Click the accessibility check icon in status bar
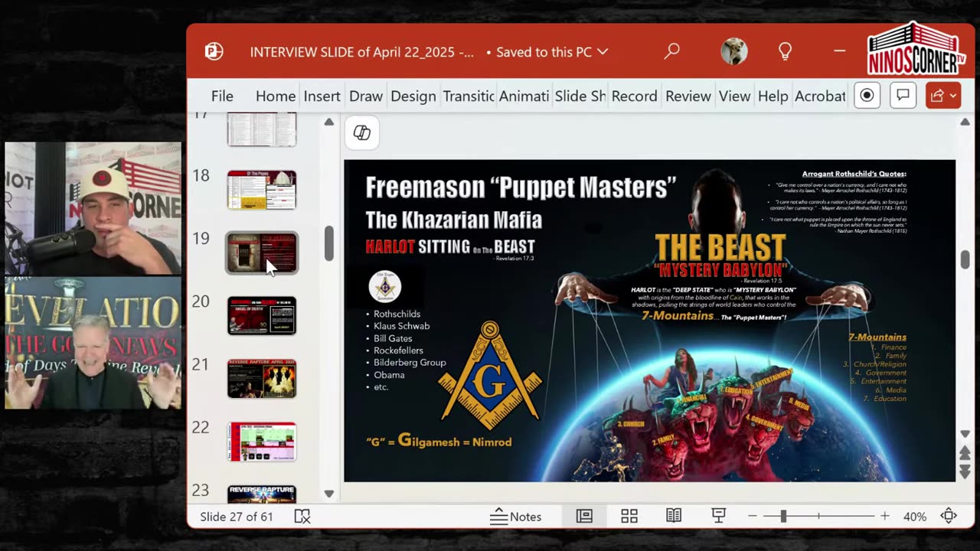The height and width of the screenshot is (551, 980). pyautogui.click(x=302, y=517)
